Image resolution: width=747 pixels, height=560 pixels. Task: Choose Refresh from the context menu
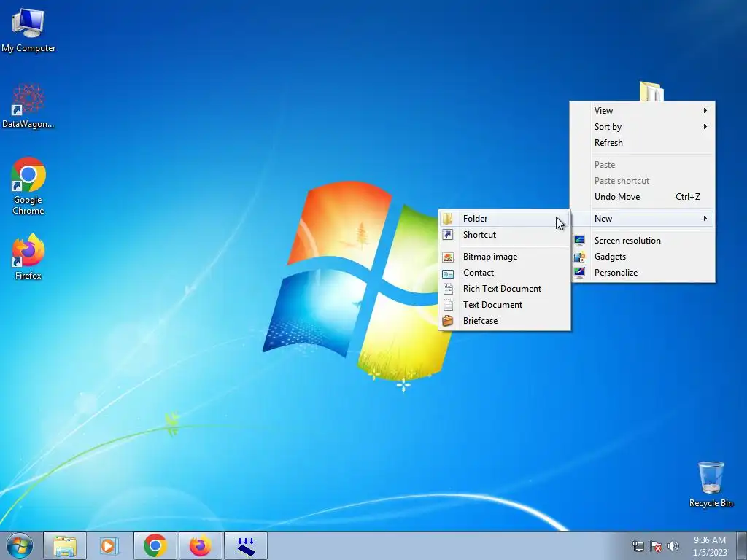click(642, 143)
